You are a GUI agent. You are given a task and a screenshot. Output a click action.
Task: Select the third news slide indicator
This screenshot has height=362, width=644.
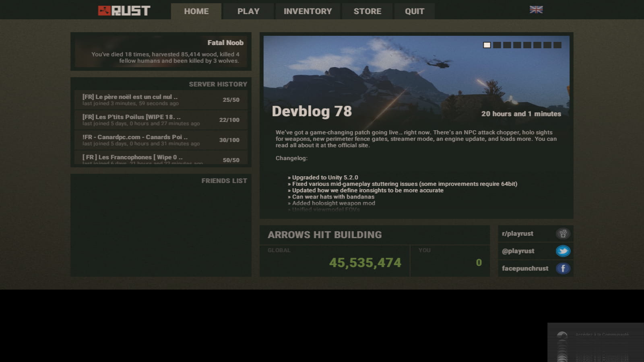[507, 45]
